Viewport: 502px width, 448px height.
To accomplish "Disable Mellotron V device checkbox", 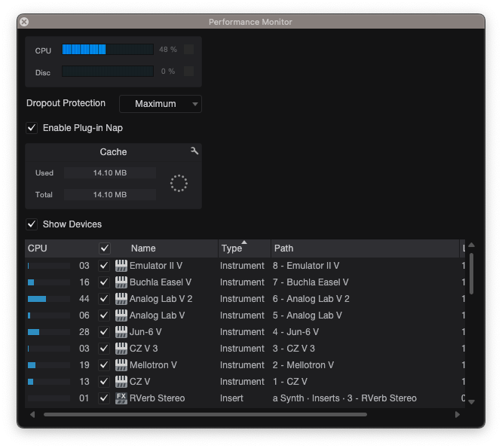I will [x=104, y=365].
